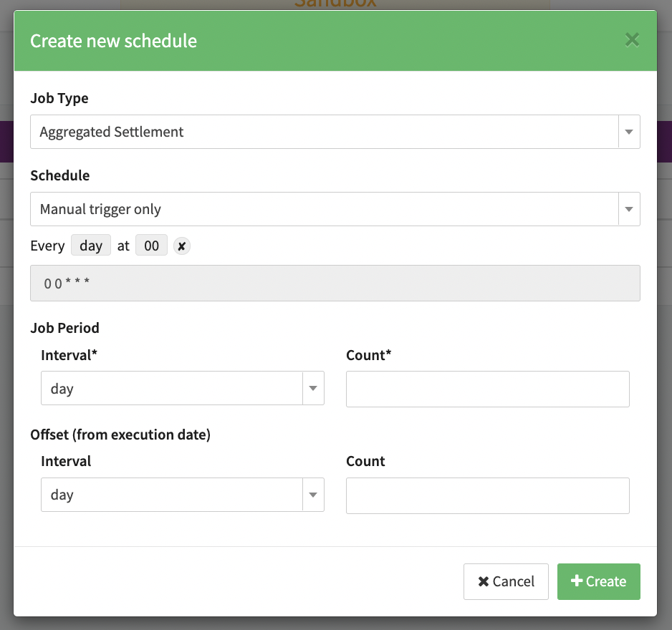This screenshot has height=630, width=672.
Task: Close the Create new schedule dialog
Action: pyautogui.click(x=632, y=39)
